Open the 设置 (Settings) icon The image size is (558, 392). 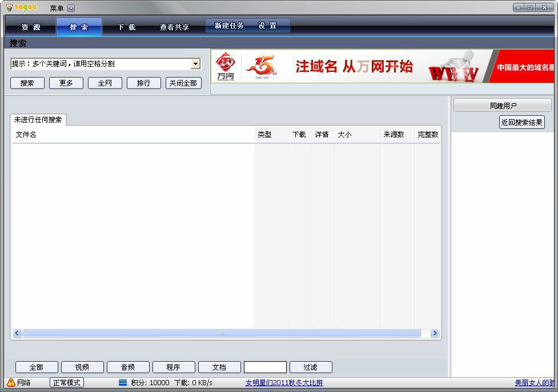point(268,25)
